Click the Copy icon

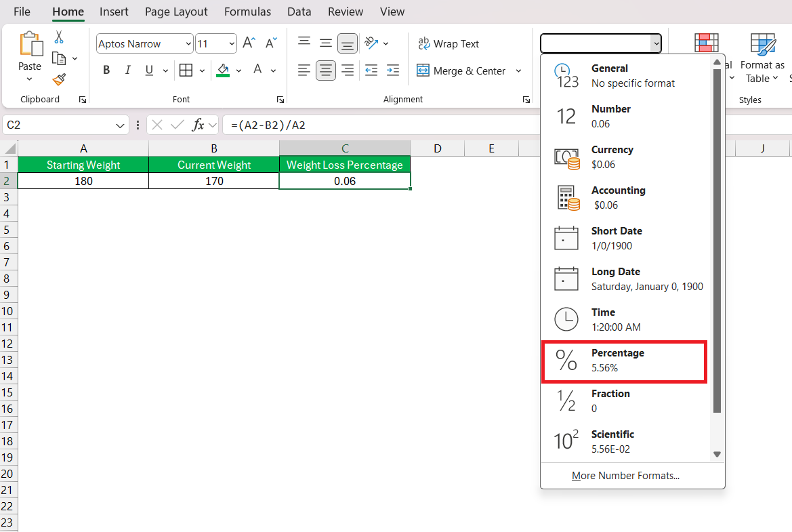[59, 58]
